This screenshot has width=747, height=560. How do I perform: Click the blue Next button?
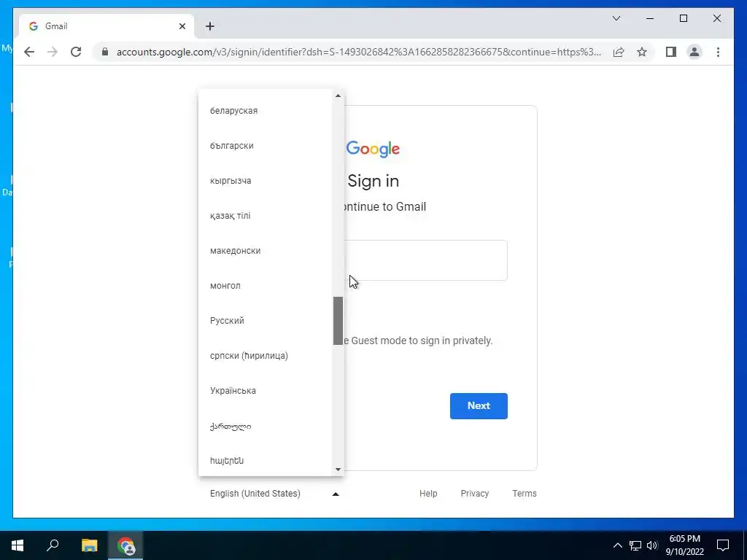coord(479,405)
